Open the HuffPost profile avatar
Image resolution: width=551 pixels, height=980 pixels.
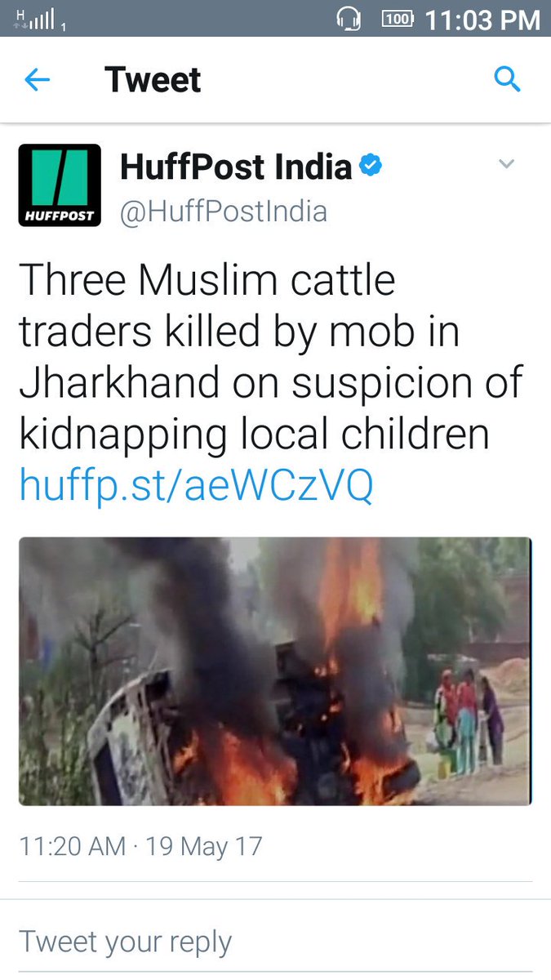(x=60, y=185)
